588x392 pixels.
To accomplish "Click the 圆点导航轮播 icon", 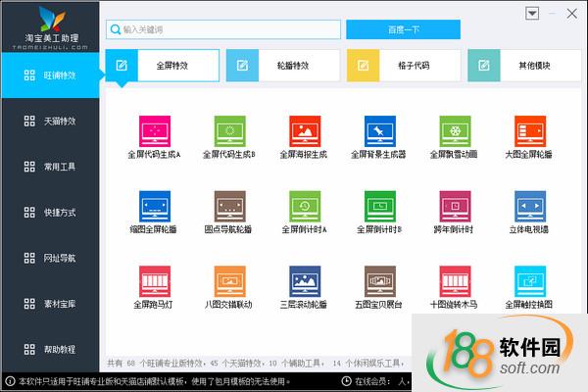I will 229,206.
